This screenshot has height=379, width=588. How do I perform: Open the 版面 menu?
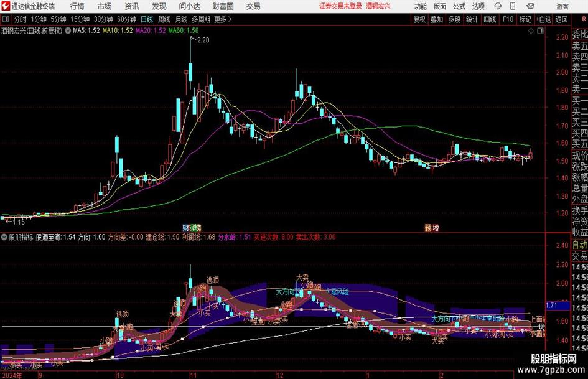(440, 6)
